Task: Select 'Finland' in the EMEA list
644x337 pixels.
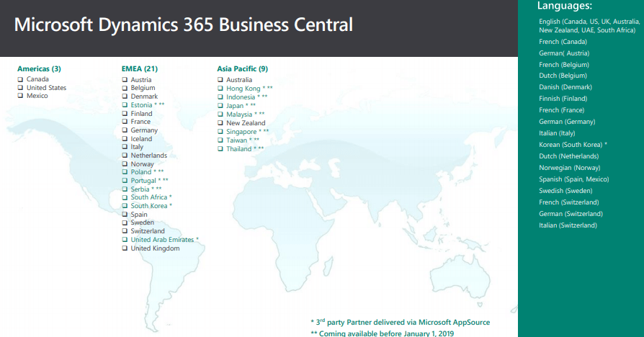Action: click(x=141, y=114)
